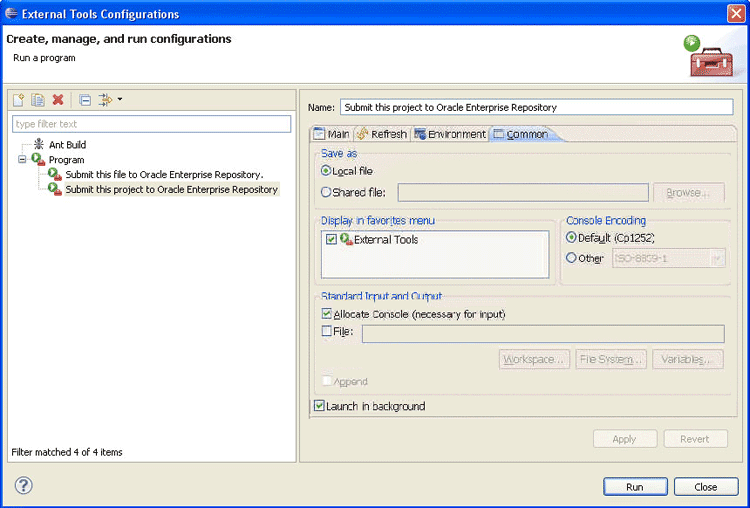The height and width of the screenshot is (508, 750).
Task: Click the Shared file path field
Action: [523, 192]
